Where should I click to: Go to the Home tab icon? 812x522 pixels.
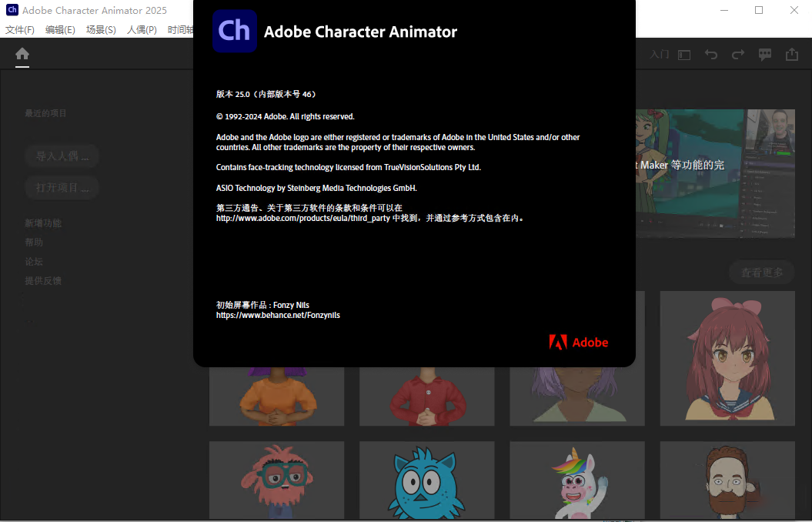(22, 54)
